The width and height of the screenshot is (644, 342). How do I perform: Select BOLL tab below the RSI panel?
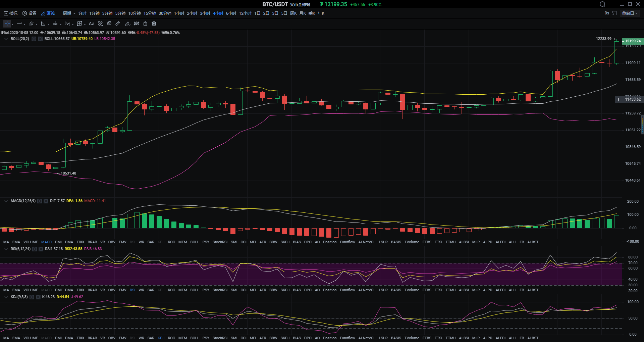coord(195,290)
